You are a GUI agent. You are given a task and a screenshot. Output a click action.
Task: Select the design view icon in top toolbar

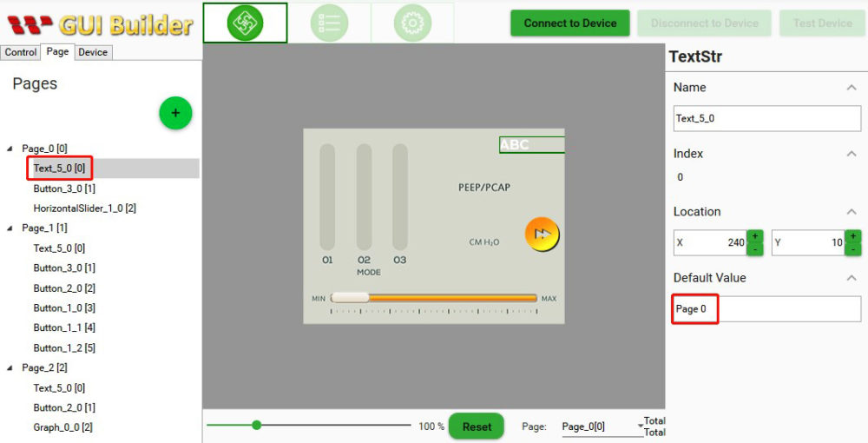pyautogui.click(x=245, y=23)
